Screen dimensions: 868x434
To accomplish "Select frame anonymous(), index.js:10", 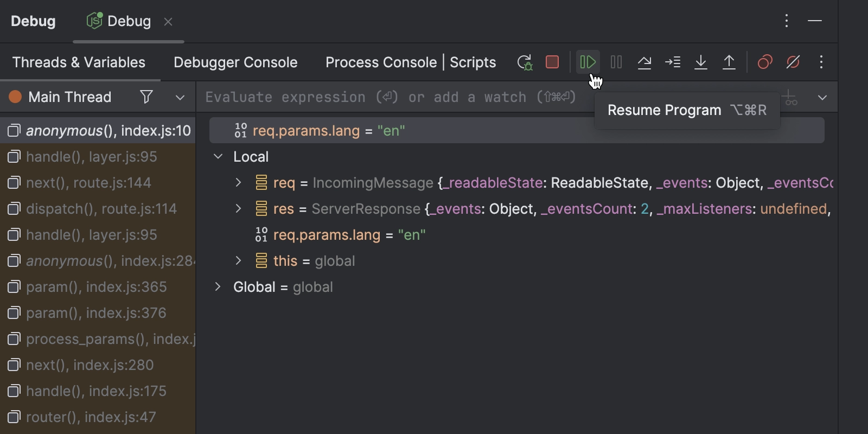I will (x=98, y=131).
